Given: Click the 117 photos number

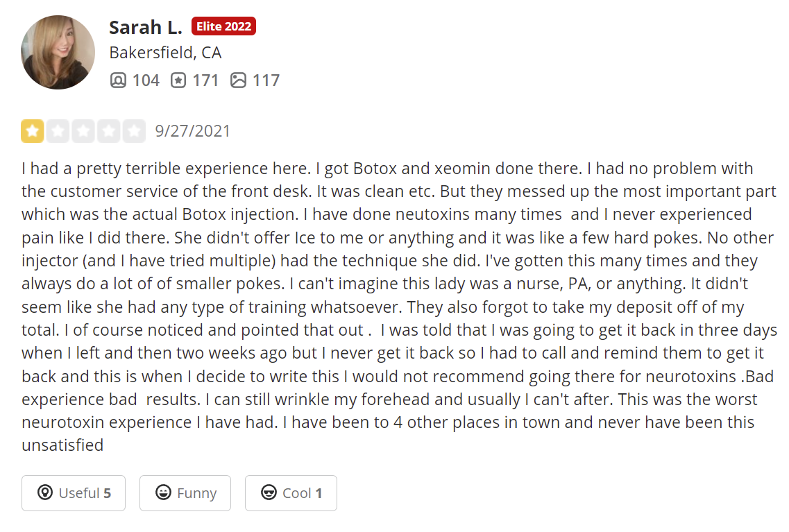Looking at the screenshot, I should (266, 80).
